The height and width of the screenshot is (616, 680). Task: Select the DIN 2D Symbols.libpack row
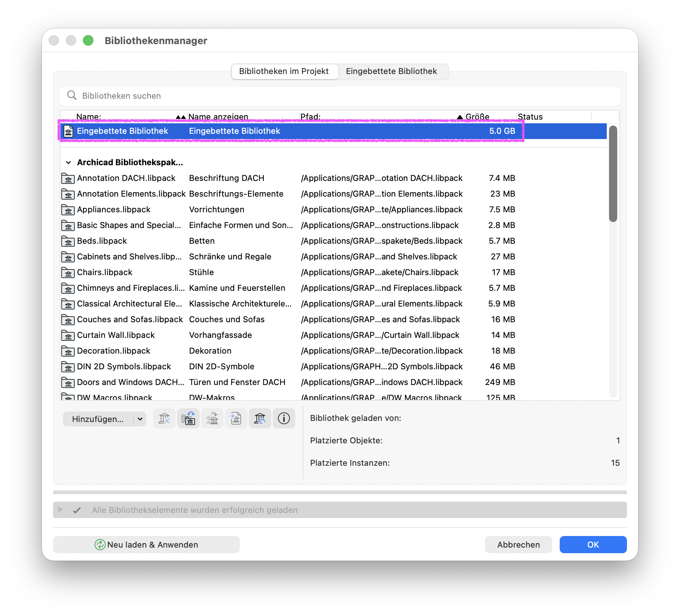pyautogui.click(x=334, y=367)
